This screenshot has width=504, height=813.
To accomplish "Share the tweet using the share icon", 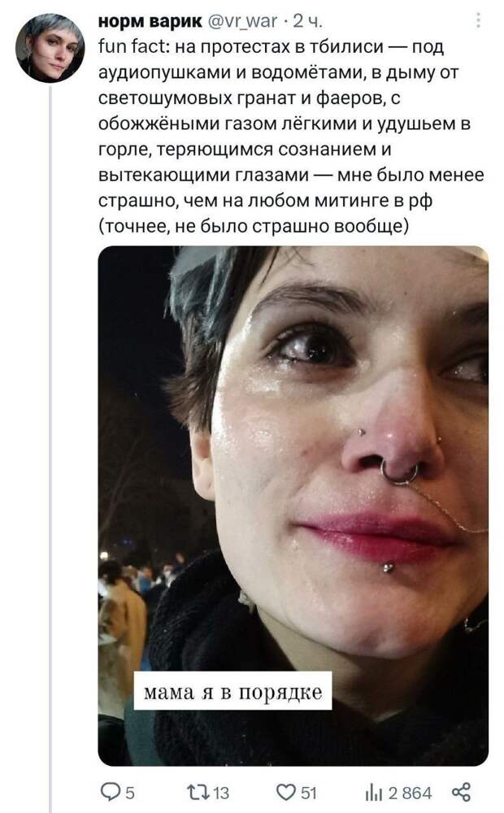I will click(461, 792).
